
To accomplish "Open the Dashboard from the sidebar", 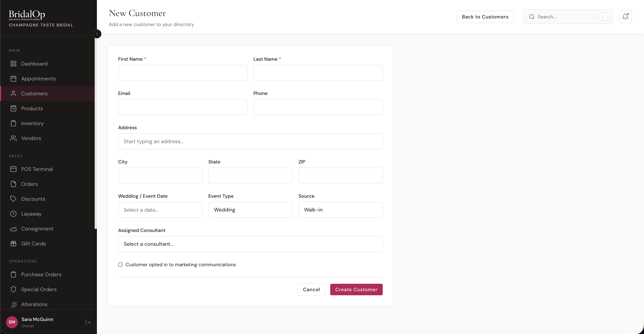I will [x=34, y=64].
